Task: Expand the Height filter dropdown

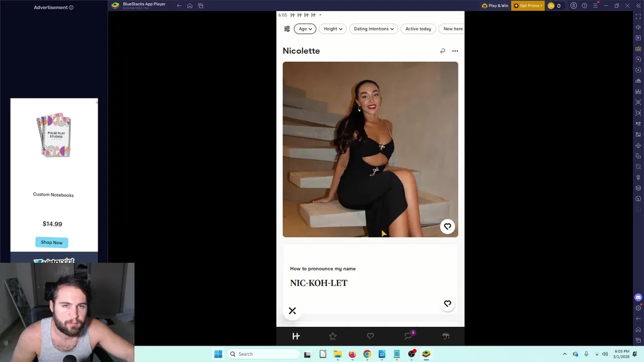Action: click(x=333, y=29)
